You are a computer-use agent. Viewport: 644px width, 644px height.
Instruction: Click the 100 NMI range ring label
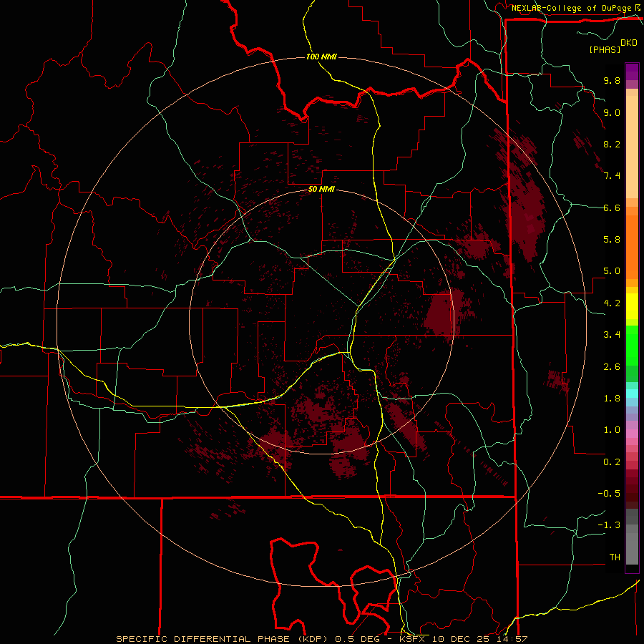coord(321,57)
